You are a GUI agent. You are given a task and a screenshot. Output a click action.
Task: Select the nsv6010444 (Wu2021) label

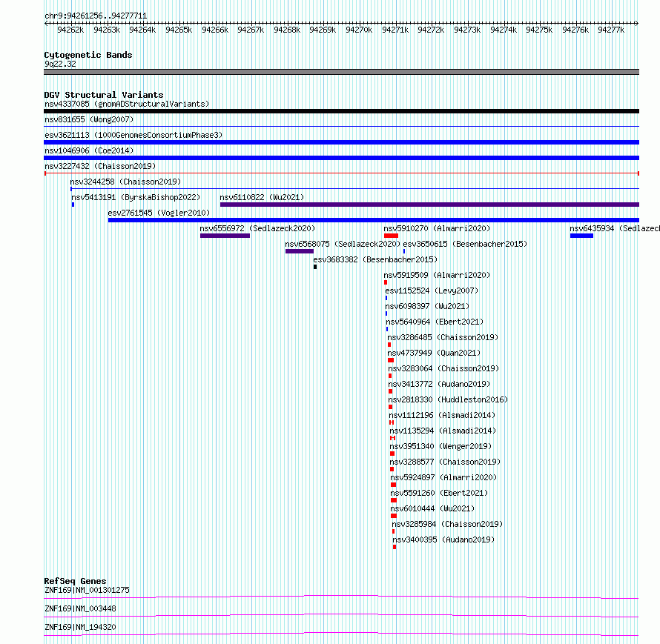tap(432, 508)
